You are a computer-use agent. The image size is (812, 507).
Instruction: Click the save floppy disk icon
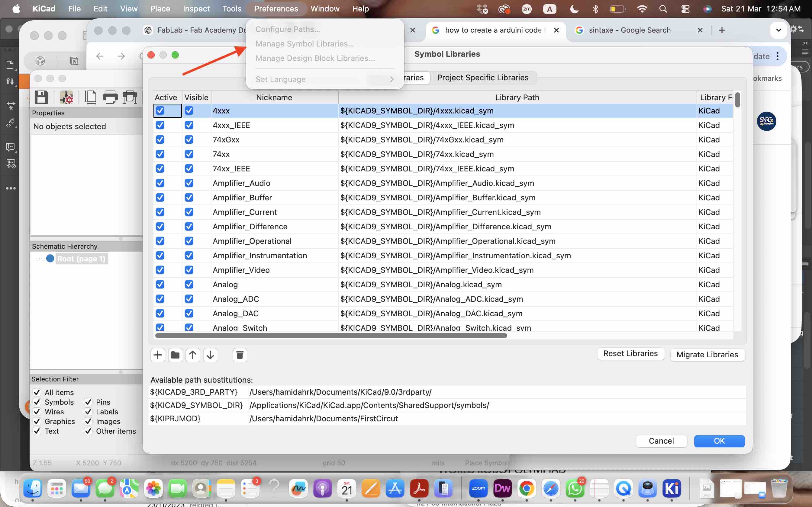(x=41, y=97)
